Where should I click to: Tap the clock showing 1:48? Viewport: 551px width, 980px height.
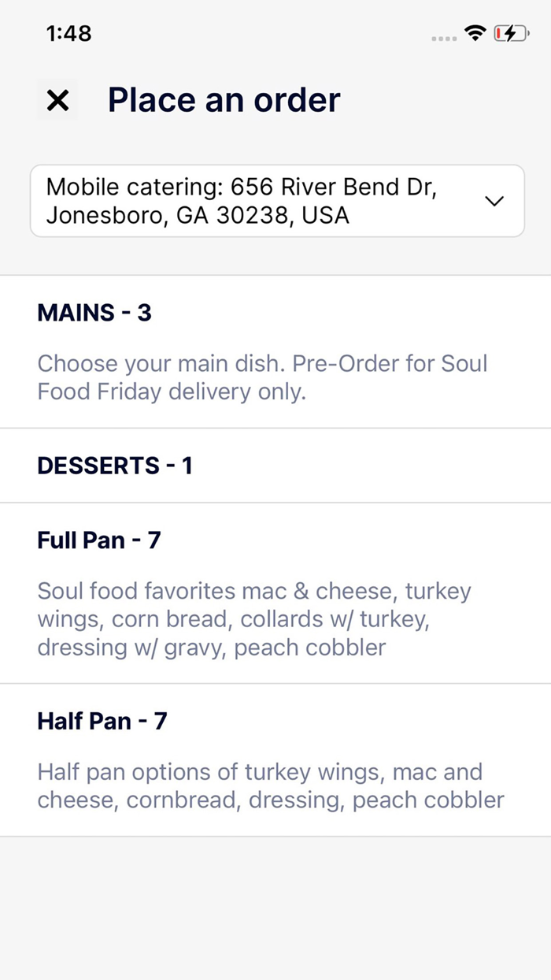tap(68, 34)
